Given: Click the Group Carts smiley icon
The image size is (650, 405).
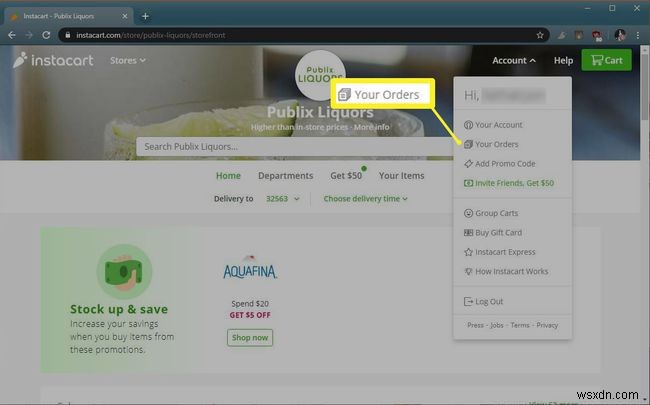Looking at the screenshot, I should (x=468, y=213).
